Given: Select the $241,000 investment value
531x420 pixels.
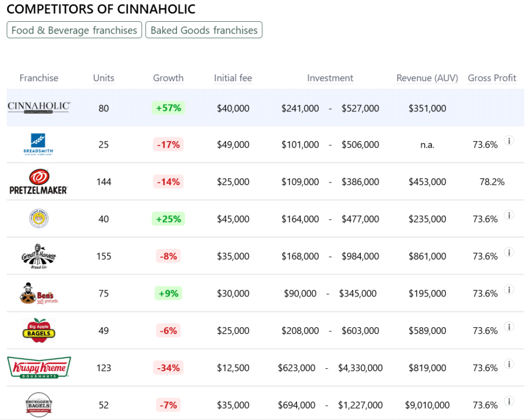Looking at the screenshot, I should point(300,108).
